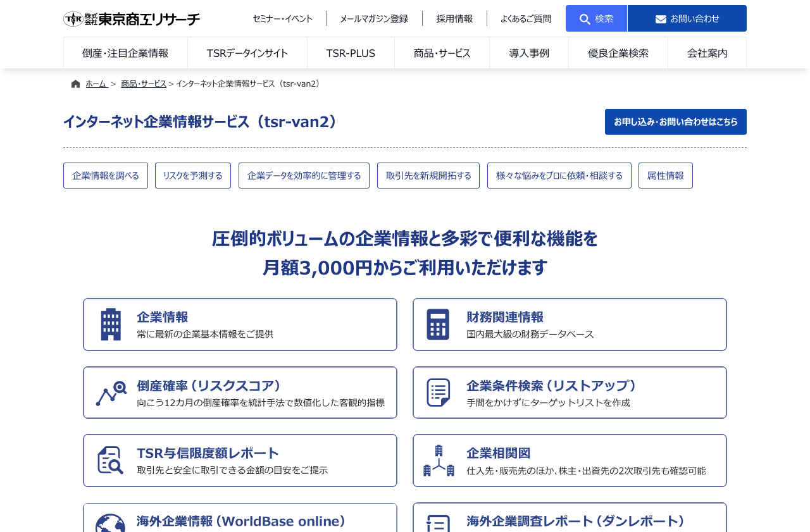Click the document icon for 企業条件検索

(438, 392)
